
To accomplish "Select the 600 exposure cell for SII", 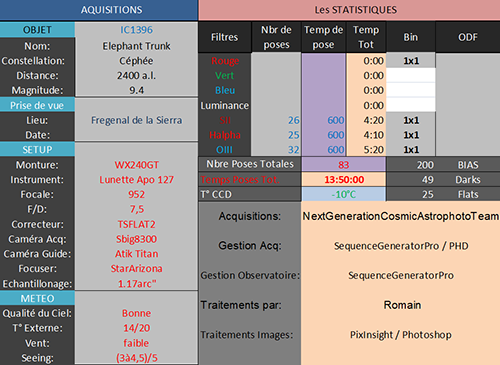I will click(x=324, y=120).
